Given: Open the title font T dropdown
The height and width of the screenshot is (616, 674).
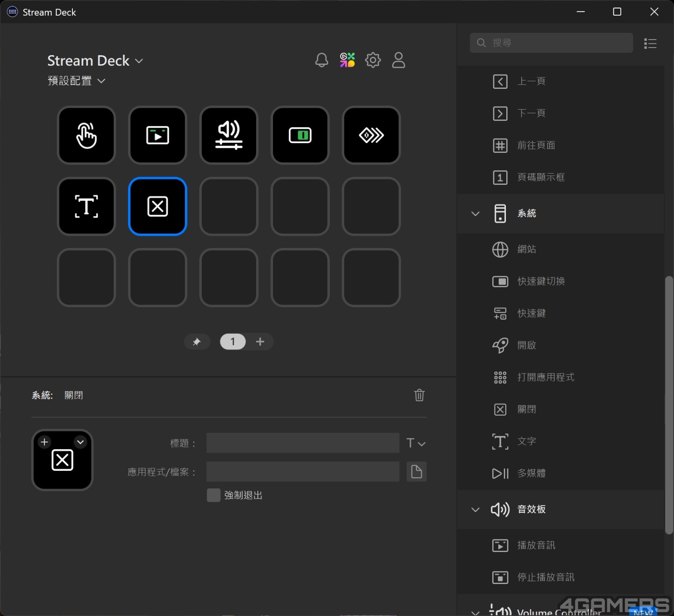Looking at the screenshot, I should 416,443.
